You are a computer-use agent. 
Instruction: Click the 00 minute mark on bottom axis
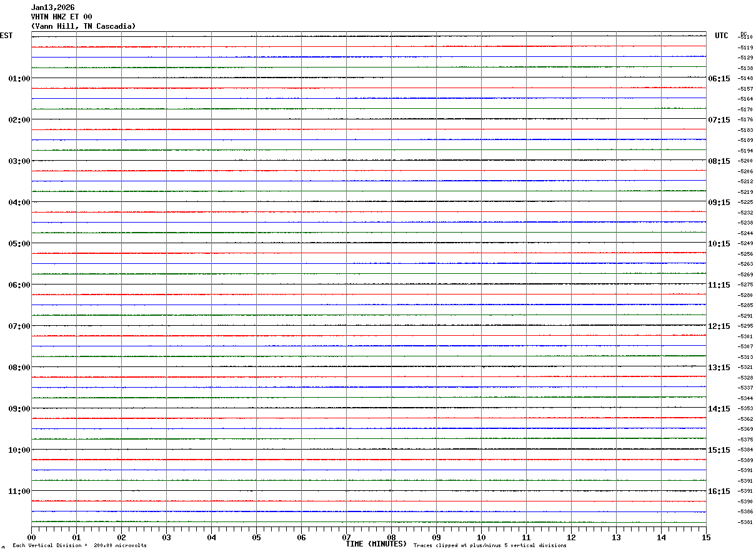click(x=31, y=537)
